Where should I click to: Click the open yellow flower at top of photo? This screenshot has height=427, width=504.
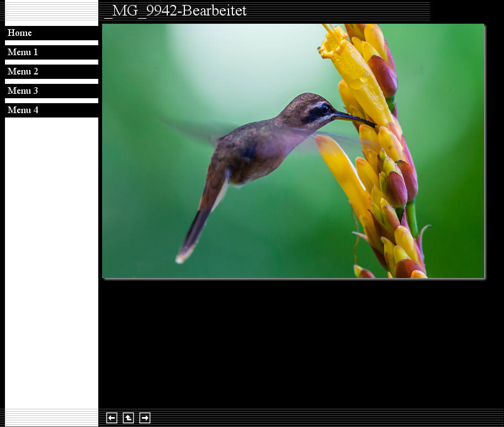pyautogui.click(x=338, y=47)
